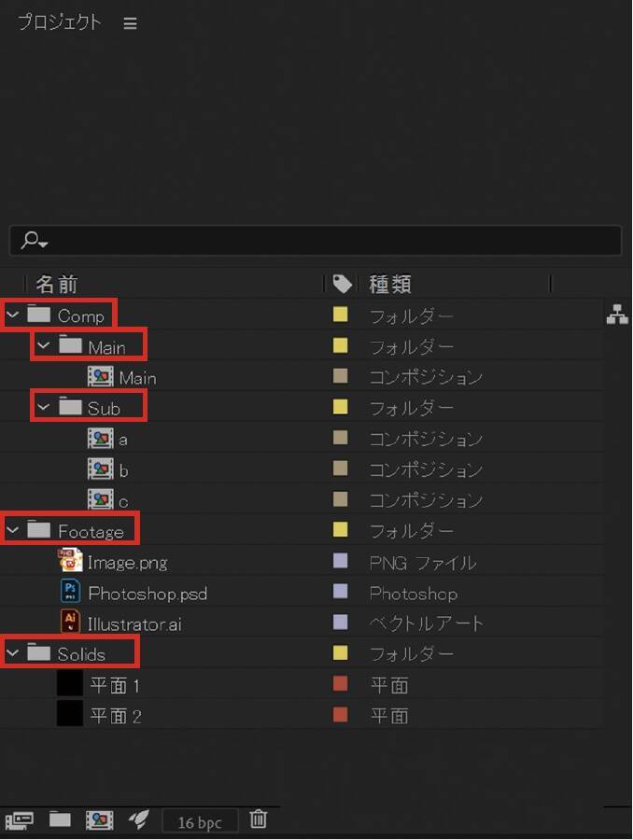Select the 平面 2 item name
The width and height of the screenshot is (633, 840).
pos(116,716)
